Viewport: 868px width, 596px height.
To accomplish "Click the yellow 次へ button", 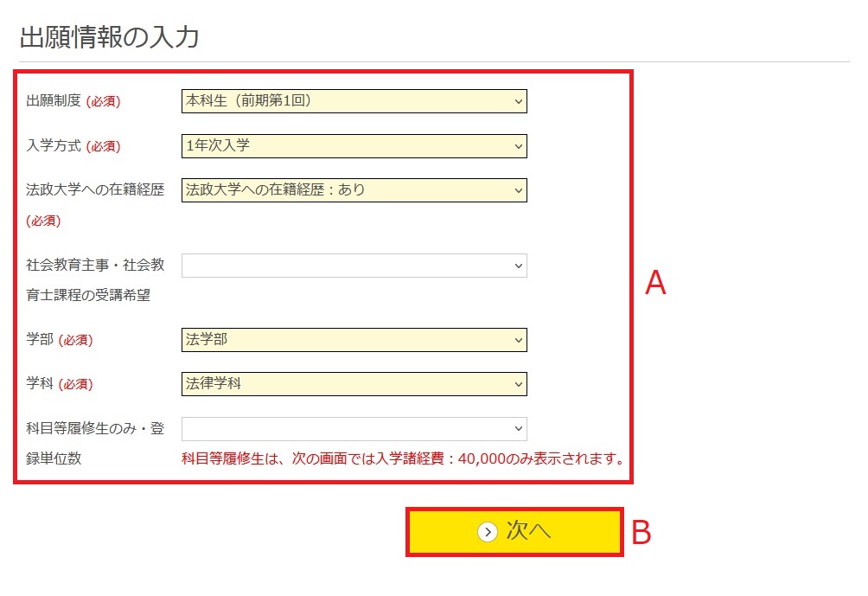I will [514, 532].
